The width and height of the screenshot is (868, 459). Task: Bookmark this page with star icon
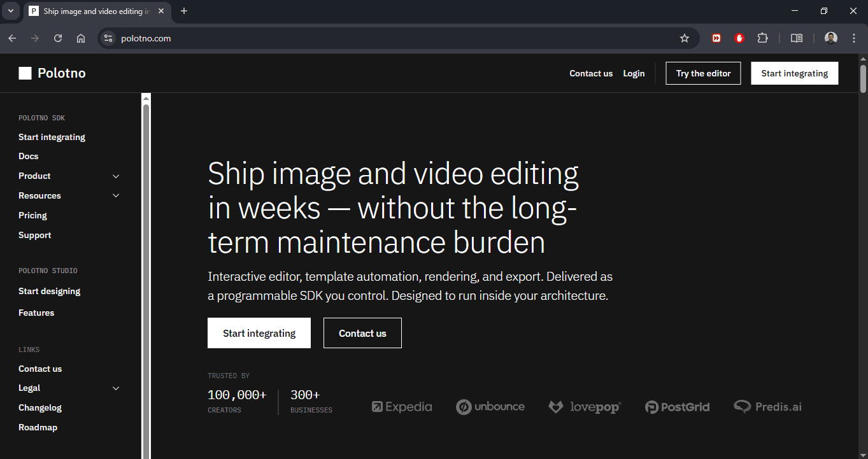point(685,38)
